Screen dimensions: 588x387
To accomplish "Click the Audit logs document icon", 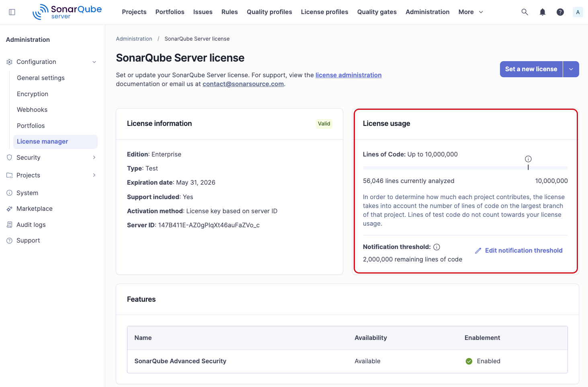I will [x=10, y=225].
